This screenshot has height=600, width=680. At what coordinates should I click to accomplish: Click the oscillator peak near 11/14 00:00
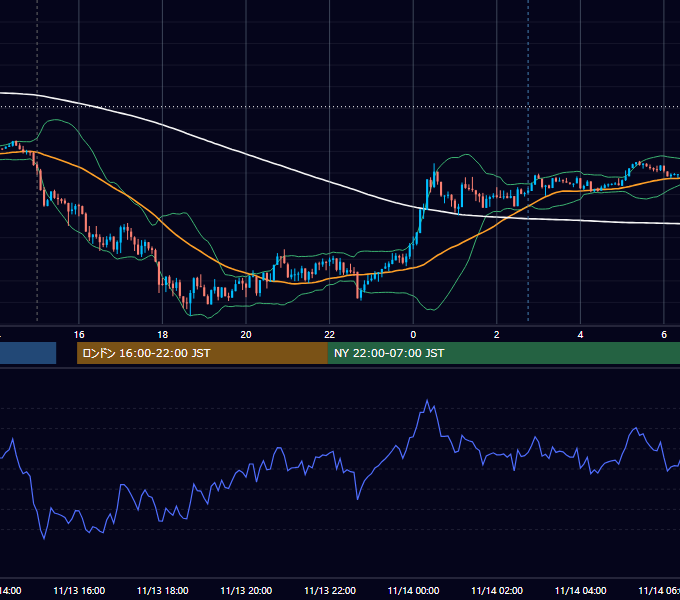tap(427, 401)
